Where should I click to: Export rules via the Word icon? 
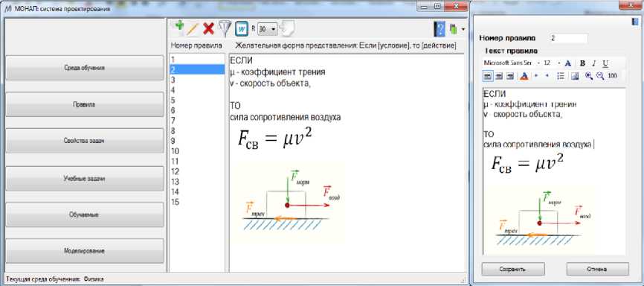pos(242,29)
